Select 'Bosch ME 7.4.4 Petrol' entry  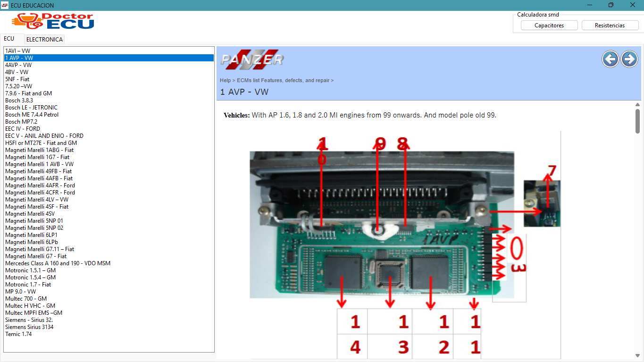click(109, 114)
